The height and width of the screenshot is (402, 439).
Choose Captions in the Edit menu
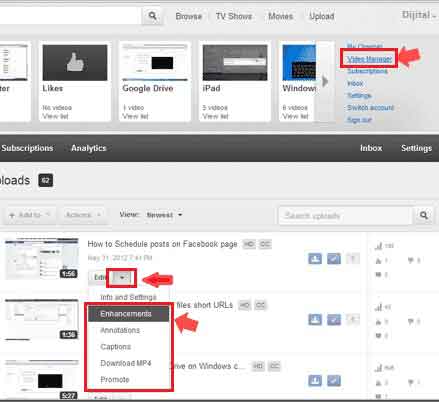128,347
